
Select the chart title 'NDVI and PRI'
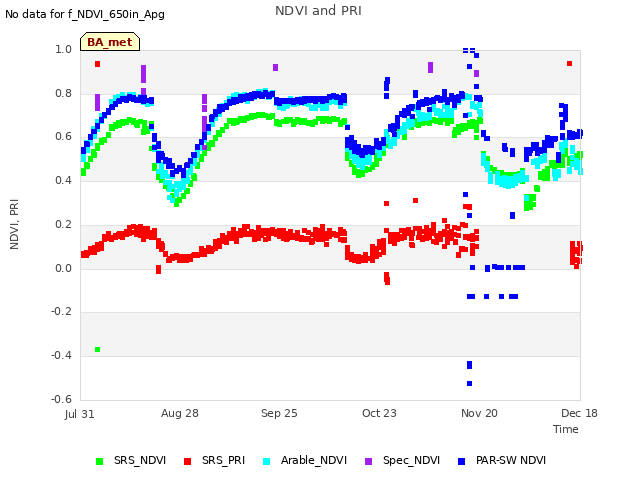(318, 10)
